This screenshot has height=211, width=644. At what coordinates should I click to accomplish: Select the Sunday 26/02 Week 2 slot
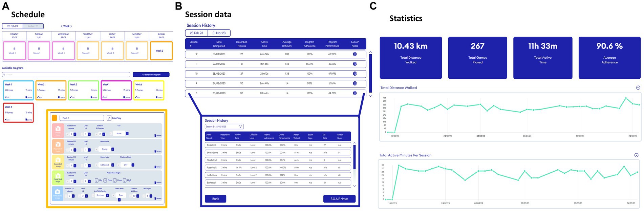[x=161, y=51]
